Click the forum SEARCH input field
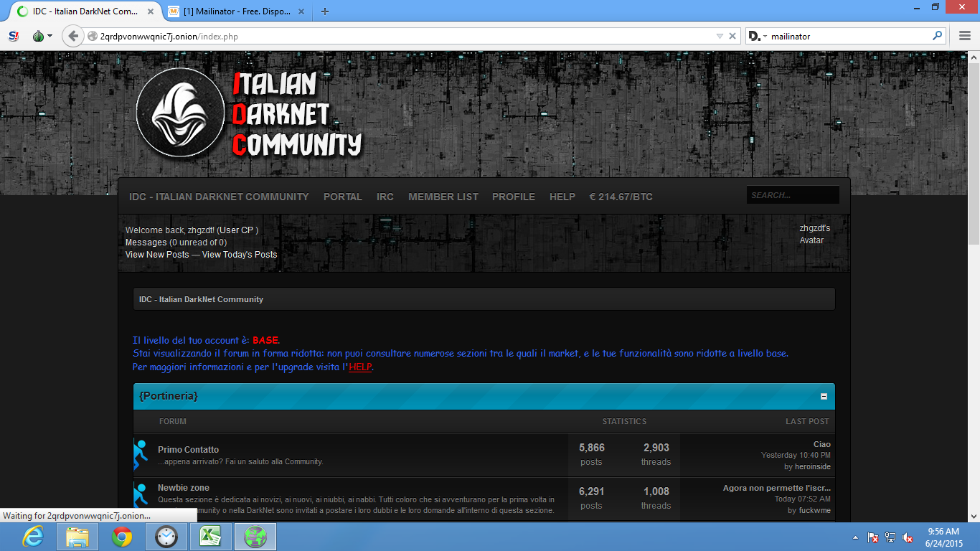 pos(792,195)
